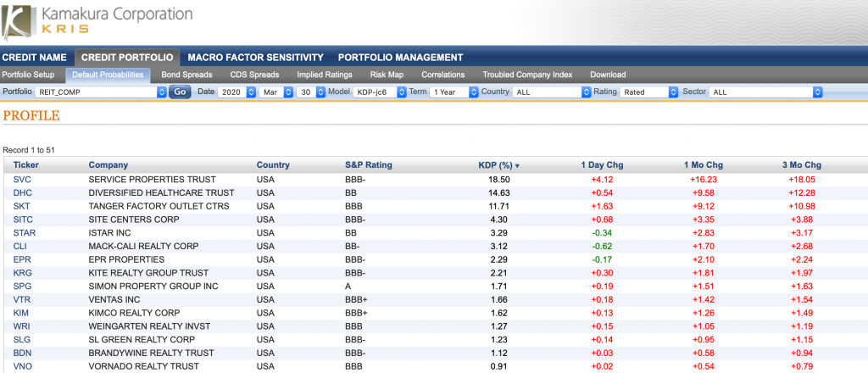Screen dimensions: 868x373
Task: Click the Go button
Action: (x=180, y=92)
